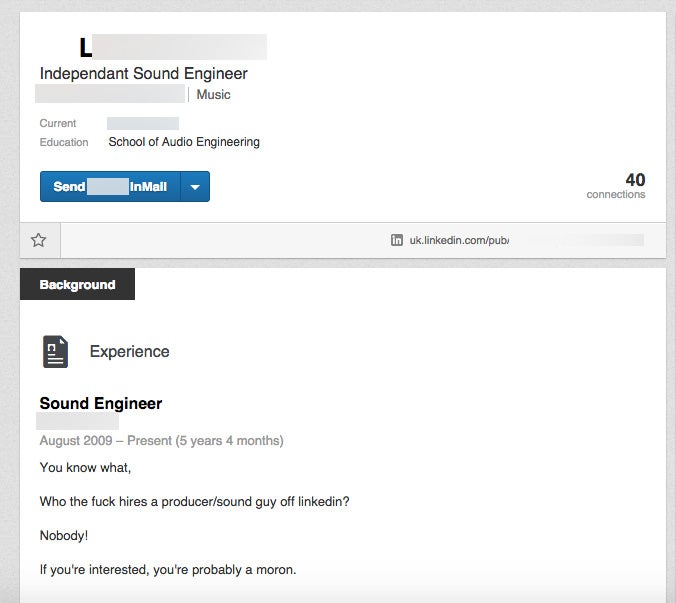
Task: Click the Independant Sound Engineer headline
Action: [143, 73]
